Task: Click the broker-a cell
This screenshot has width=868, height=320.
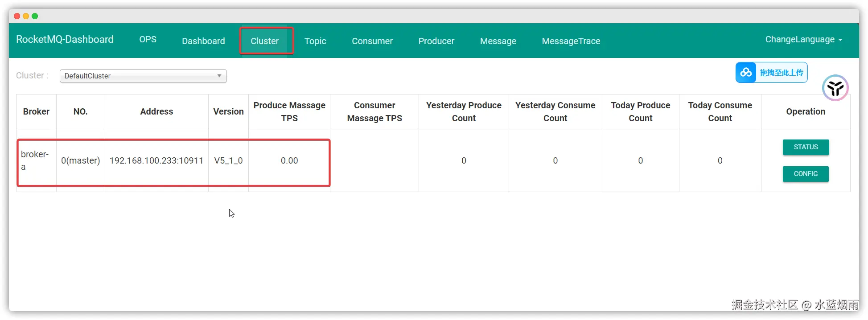Action: click(x=36, y=160)
